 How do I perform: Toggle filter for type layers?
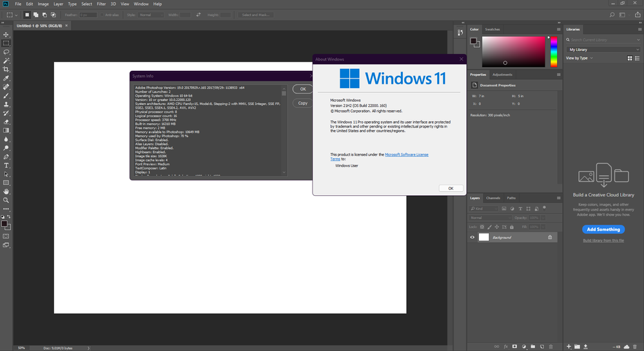(x=520, y=209)
